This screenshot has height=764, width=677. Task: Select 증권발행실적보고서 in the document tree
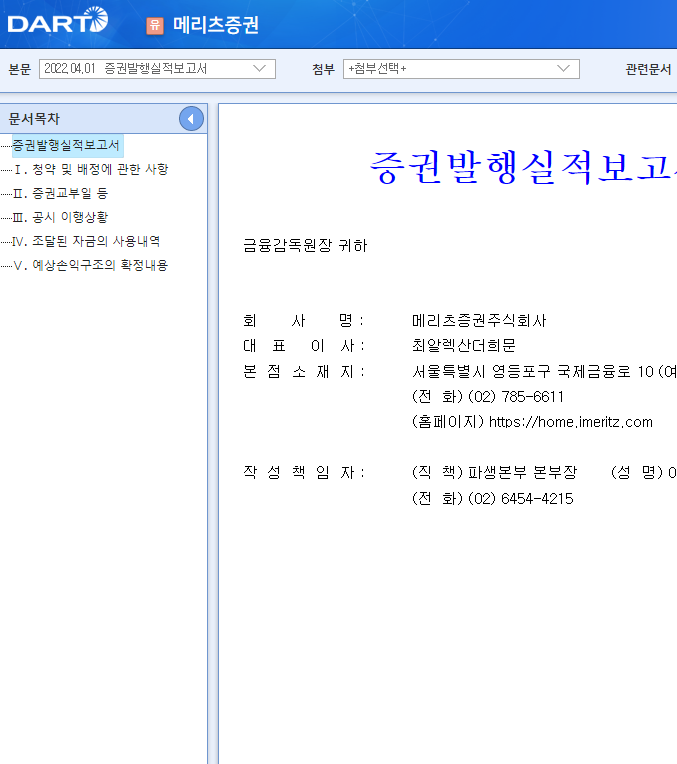tap(66, 145)
